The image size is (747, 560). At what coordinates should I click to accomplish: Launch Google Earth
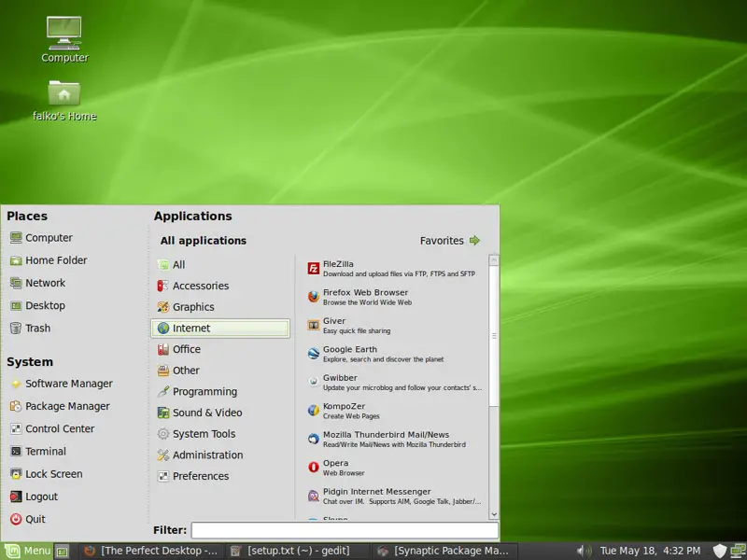[x=394, y=354]
